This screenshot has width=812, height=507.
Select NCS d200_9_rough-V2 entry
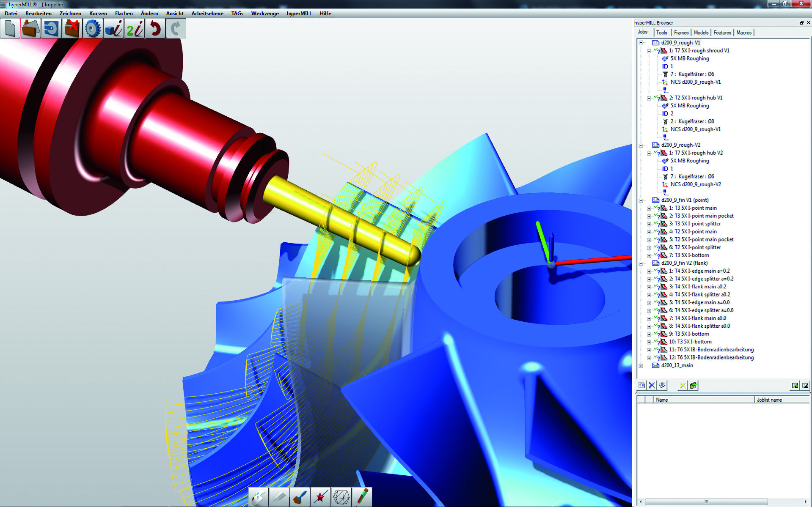coord(696,184)
